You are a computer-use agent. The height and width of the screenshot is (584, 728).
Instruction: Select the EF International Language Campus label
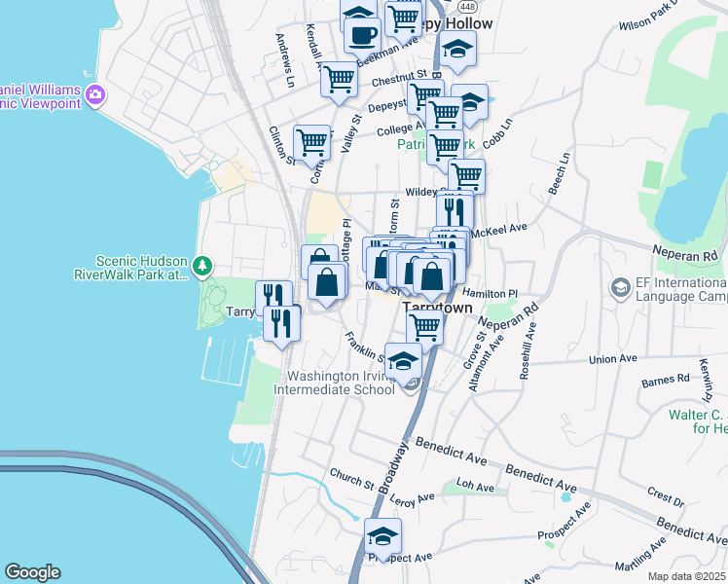click(x=681, y=289)
